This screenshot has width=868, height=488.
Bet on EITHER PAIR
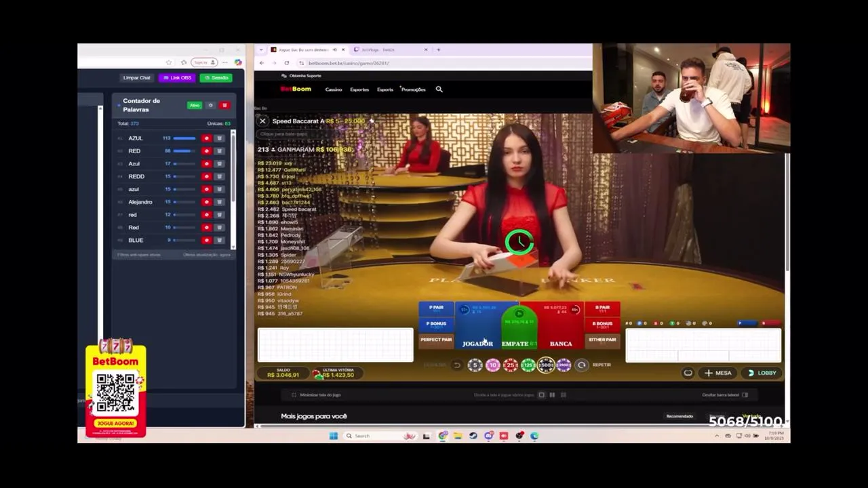pos(602,340)
